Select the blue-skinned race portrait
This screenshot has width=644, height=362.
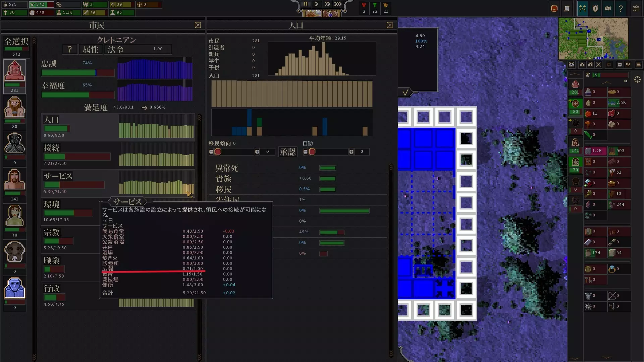point(14,288)
